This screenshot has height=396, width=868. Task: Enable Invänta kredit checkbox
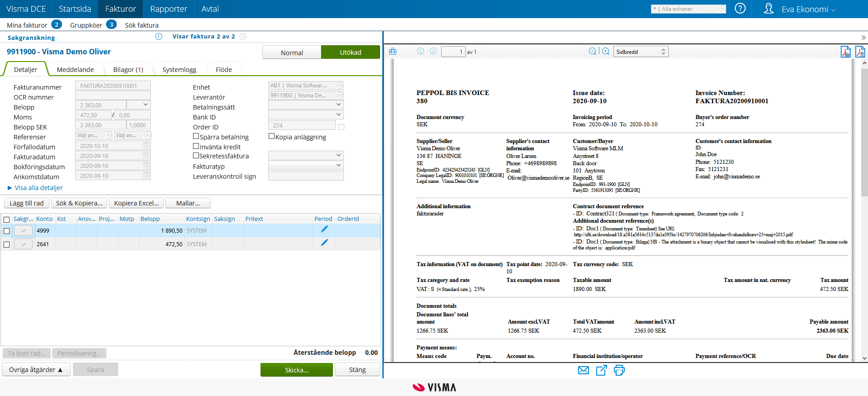[x=196, y=146]
